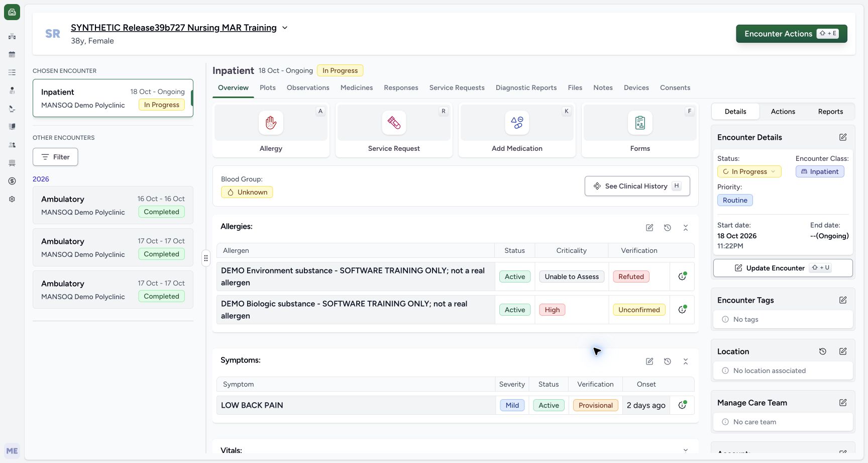Open the Consents tab
The image size is (868, 463).
(x=675, y=87)
